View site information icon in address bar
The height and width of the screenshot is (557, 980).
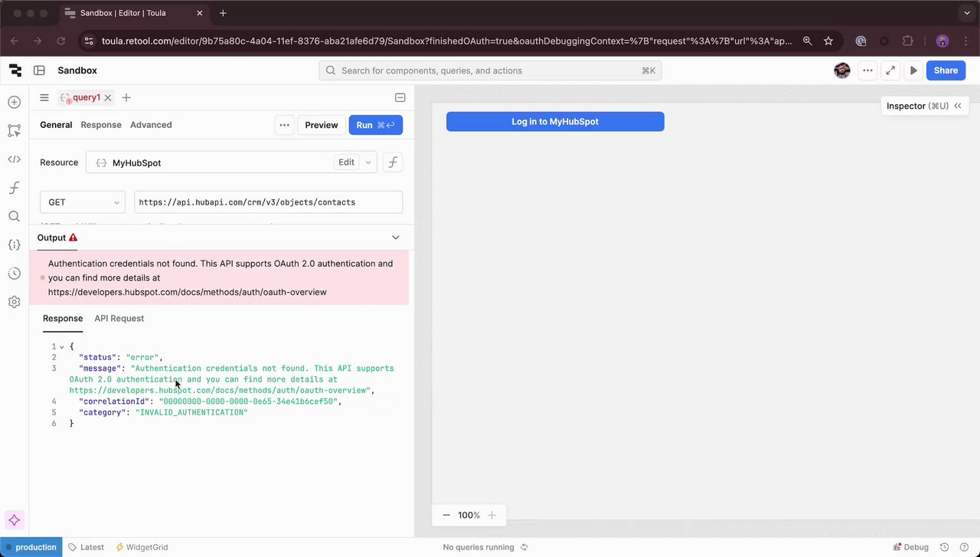click(88, 41)
